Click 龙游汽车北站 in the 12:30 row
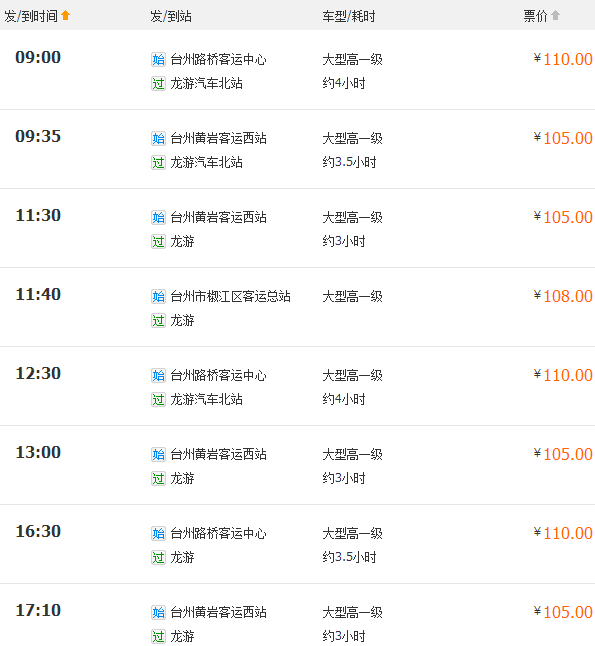This screenshot has width=595, height=646. tap(206, 399)
